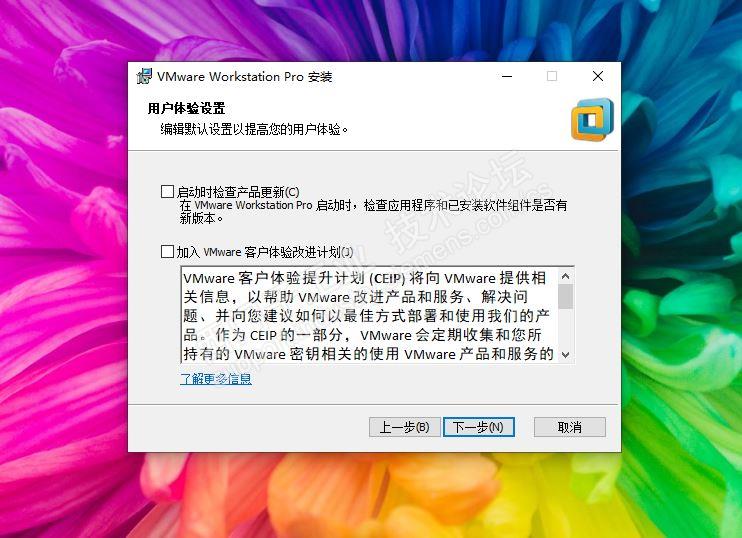Tick the 启动时检查产品更新 checkbox box
Viewport: 742px width, 538px height.
[168, 192]
